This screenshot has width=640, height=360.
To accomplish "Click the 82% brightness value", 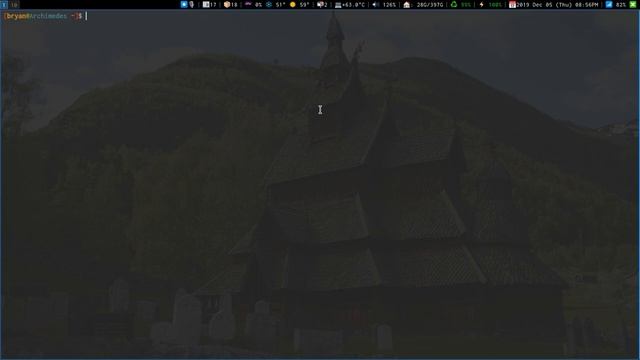I will click(x=621, y=5).
